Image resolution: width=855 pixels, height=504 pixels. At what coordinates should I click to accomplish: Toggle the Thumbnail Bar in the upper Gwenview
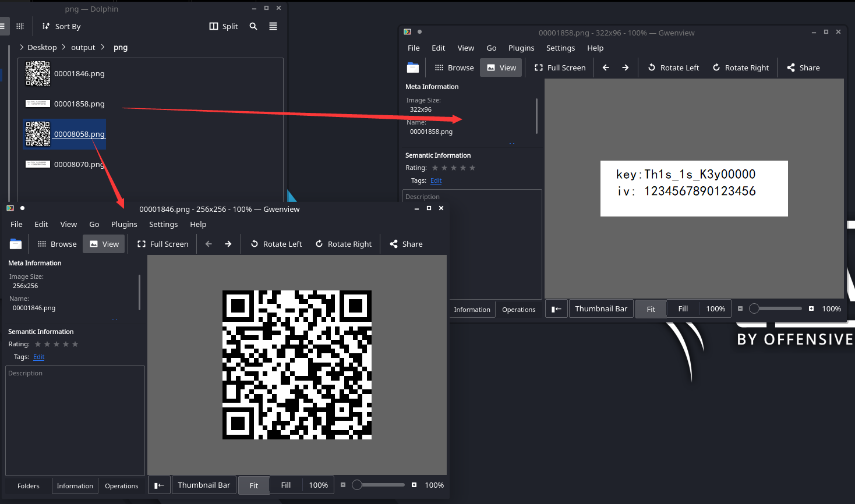601,308
